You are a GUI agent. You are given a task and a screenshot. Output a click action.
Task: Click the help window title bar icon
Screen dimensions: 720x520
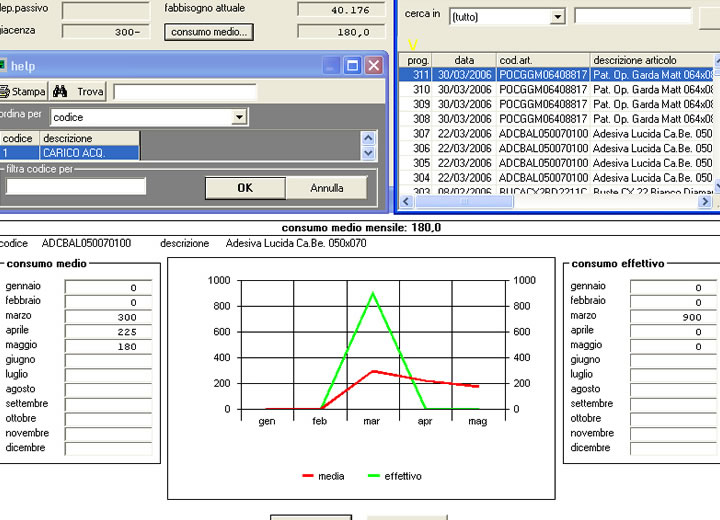(2, 66)
